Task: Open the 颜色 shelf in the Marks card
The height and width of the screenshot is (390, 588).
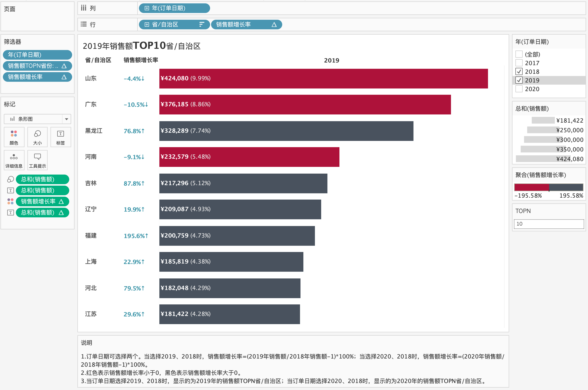Action: (14, 137)
